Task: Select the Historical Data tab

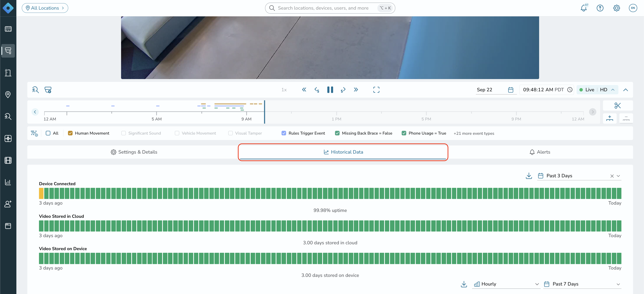Action: pos(343,152)
